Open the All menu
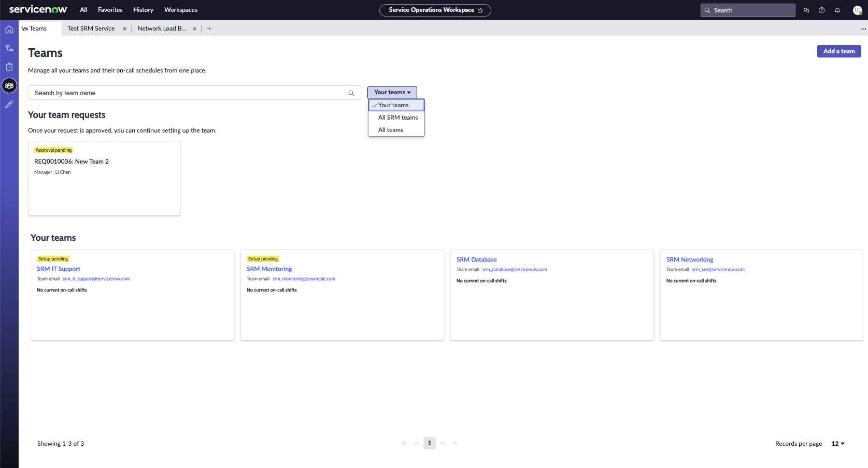Screen dimensions: 868x468 pyautogui.click(x=83, y=10)
